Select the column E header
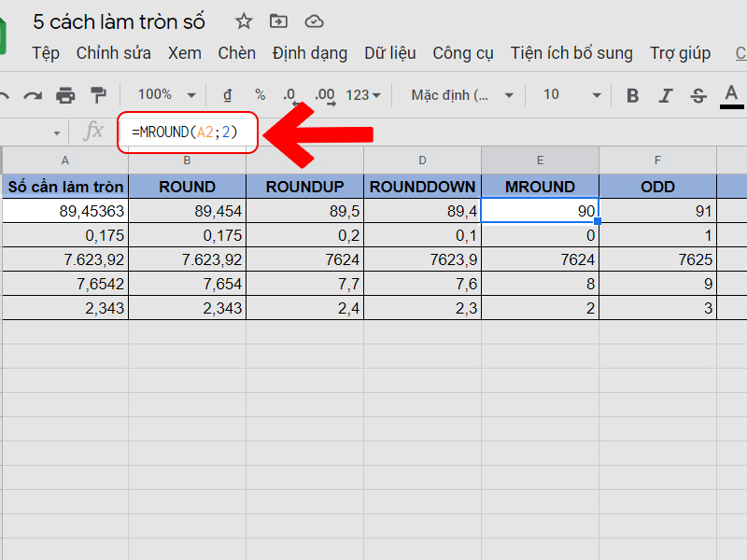Screen dimensions: 747x560 coord(540,161)
